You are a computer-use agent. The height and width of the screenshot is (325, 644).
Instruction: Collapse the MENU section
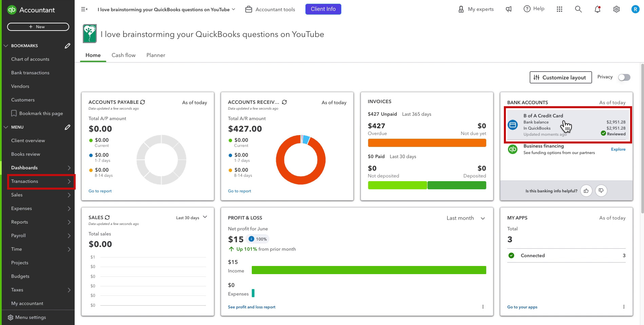coord(6,127)
